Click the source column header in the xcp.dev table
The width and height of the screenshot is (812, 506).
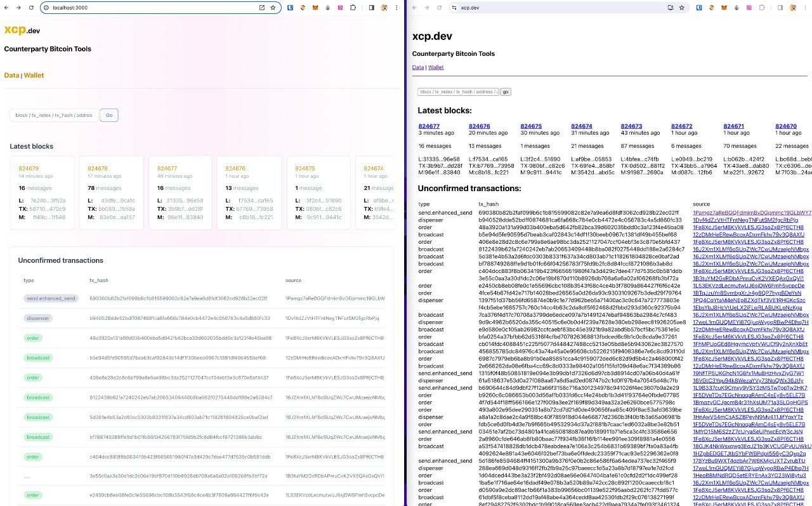click(701, 204)
